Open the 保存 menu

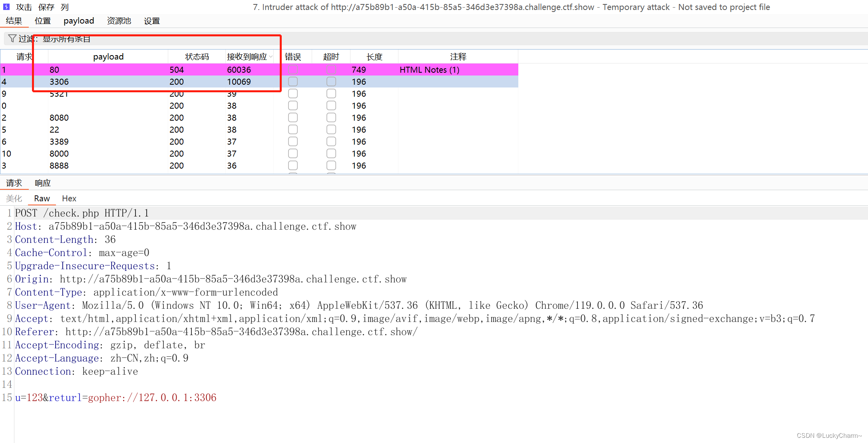(46, 7)
